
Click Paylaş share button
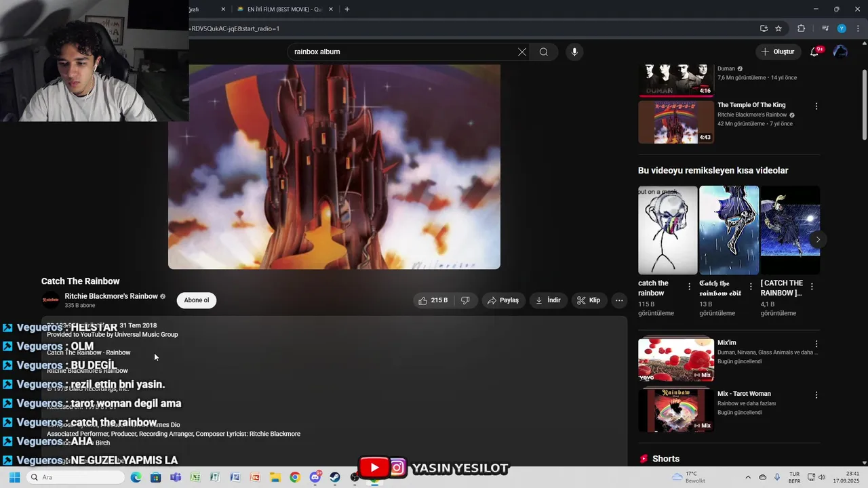503,300
